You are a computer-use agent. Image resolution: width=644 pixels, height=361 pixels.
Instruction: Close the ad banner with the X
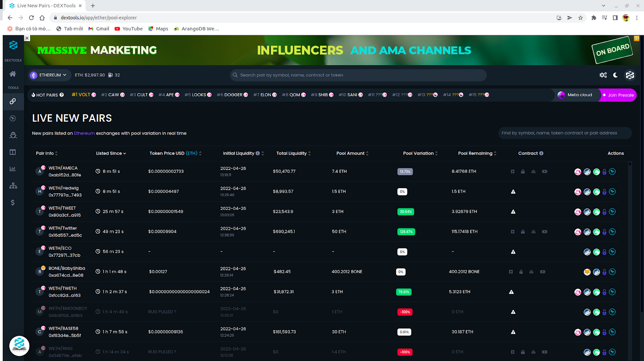tap(27, 38)
